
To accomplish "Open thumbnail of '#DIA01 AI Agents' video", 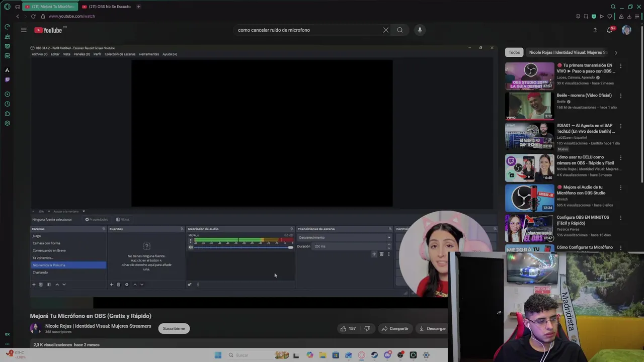I will (529, 137).
